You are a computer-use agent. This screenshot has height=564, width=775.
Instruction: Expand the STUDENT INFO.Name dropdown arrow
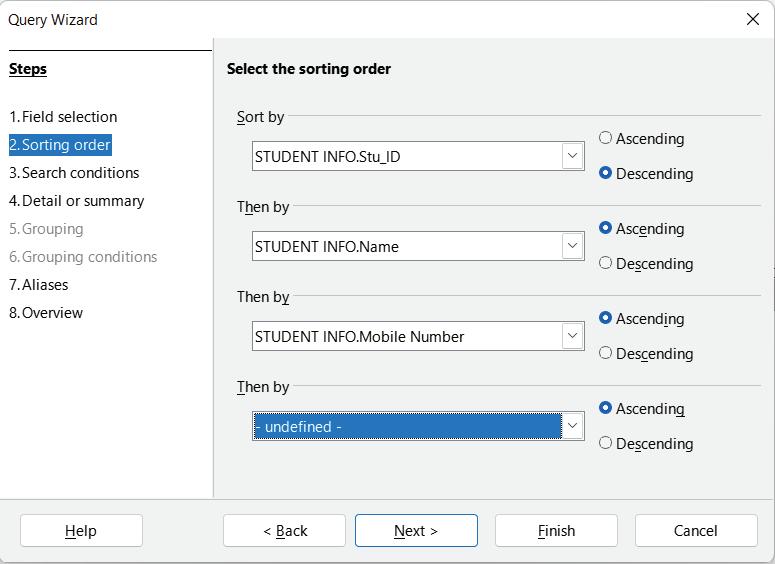click(572, 246)
